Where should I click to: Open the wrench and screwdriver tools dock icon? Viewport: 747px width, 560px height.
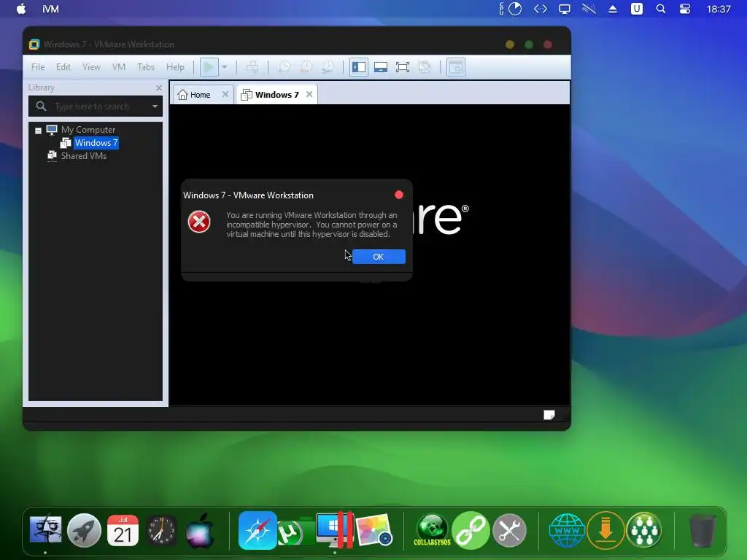509,530
